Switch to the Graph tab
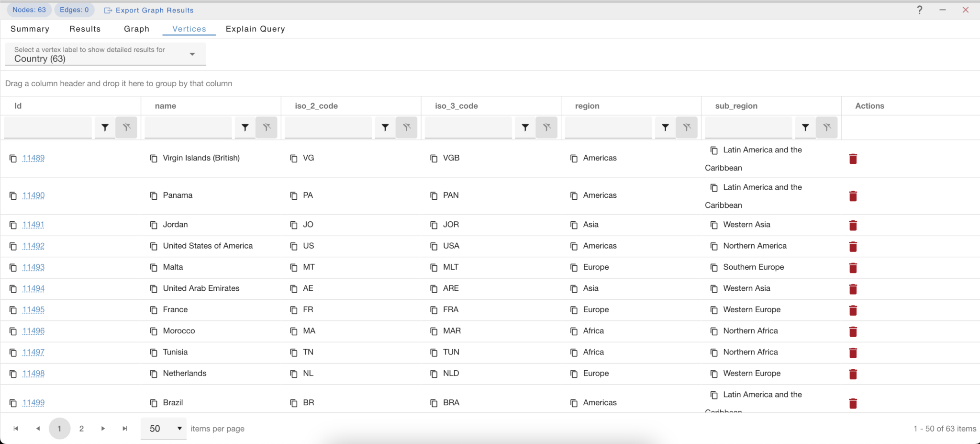 pos(136,29)
